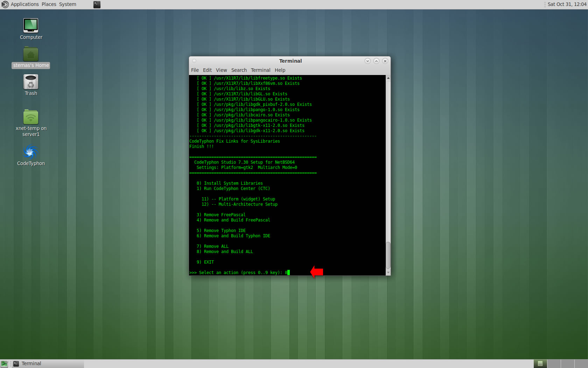Open the Terminal File menu
Viewport: 588px width, 368px height.
tap(195, 70)
